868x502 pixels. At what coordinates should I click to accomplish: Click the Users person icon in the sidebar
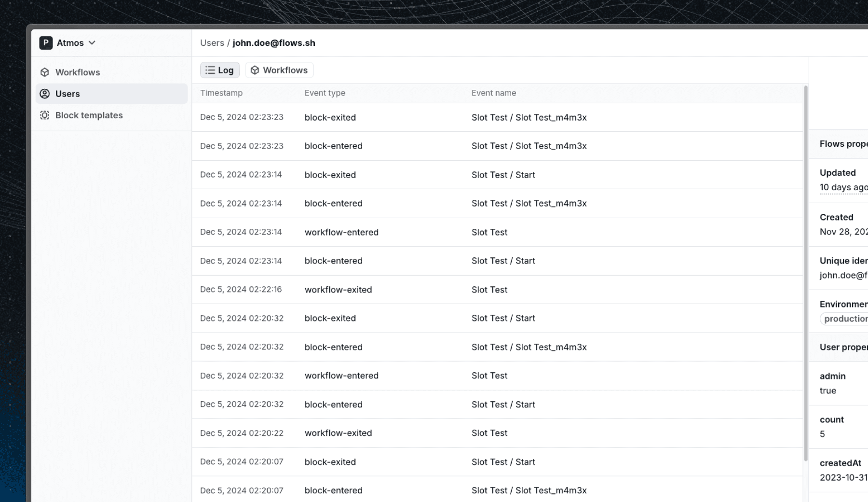pos(45,94)
